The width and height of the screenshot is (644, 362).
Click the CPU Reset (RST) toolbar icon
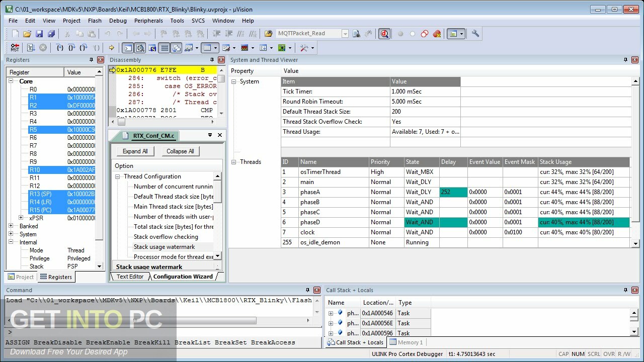(x=15, y=48)
